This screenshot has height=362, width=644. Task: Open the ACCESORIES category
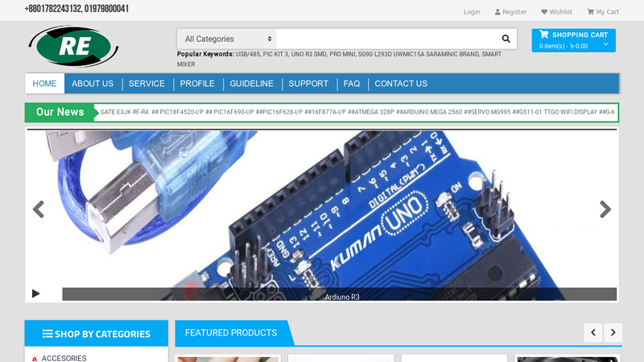pyautogui.click(x=64, y=358)
